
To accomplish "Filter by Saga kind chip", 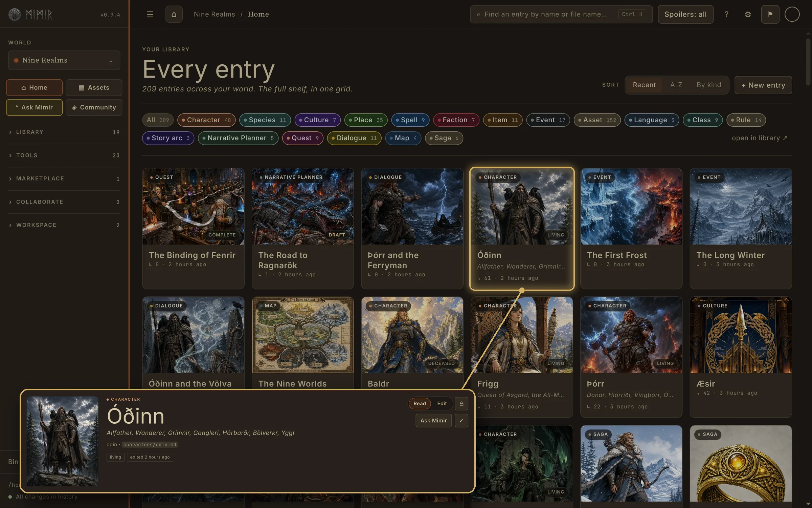I will coord(444,138).
